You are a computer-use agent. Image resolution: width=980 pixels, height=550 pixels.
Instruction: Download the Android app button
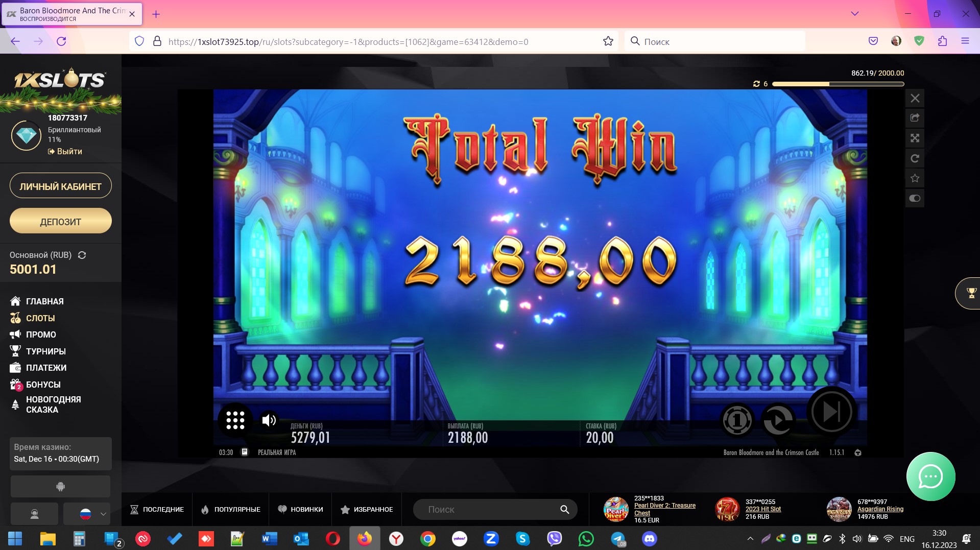tap(60, 487)
